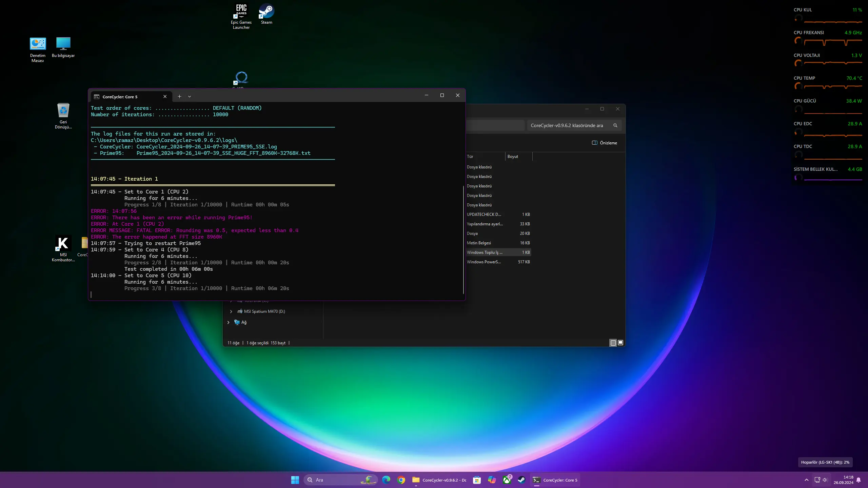Click the Explorer folder search field
The width and height of the screenshot is (868, 488).
tap(574, 125)
